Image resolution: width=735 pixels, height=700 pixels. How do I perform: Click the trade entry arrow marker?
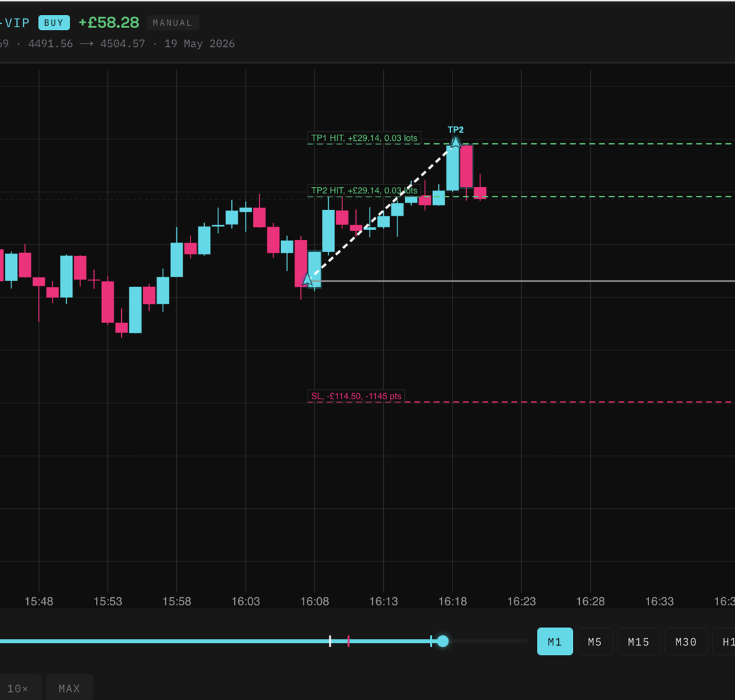[x=307, y=279]
